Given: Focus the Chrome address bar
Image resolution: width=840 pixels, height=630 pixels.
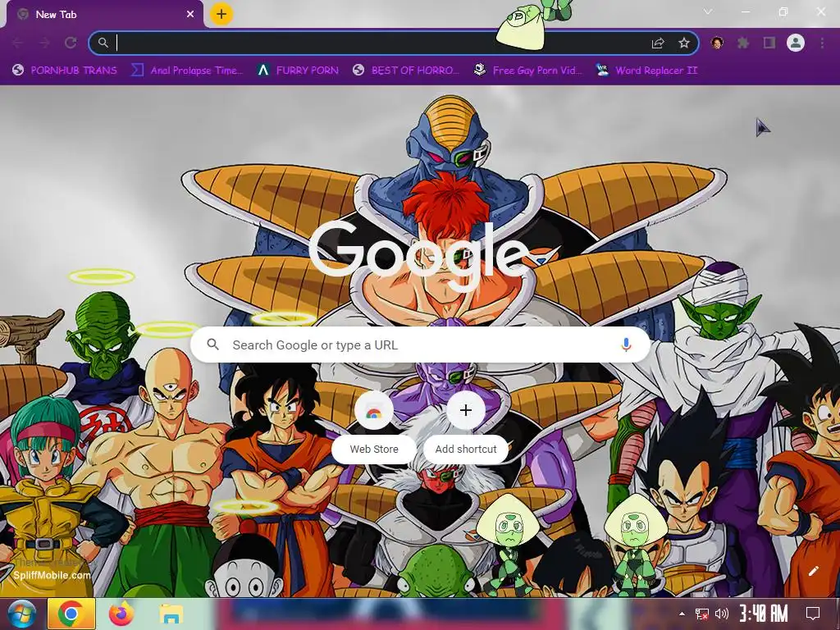Looking at the screenshot, I should [x=394, y=43].
